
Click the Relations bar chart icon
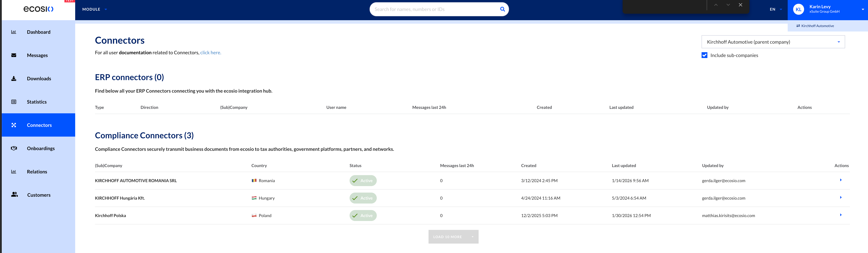click(14, 172)
